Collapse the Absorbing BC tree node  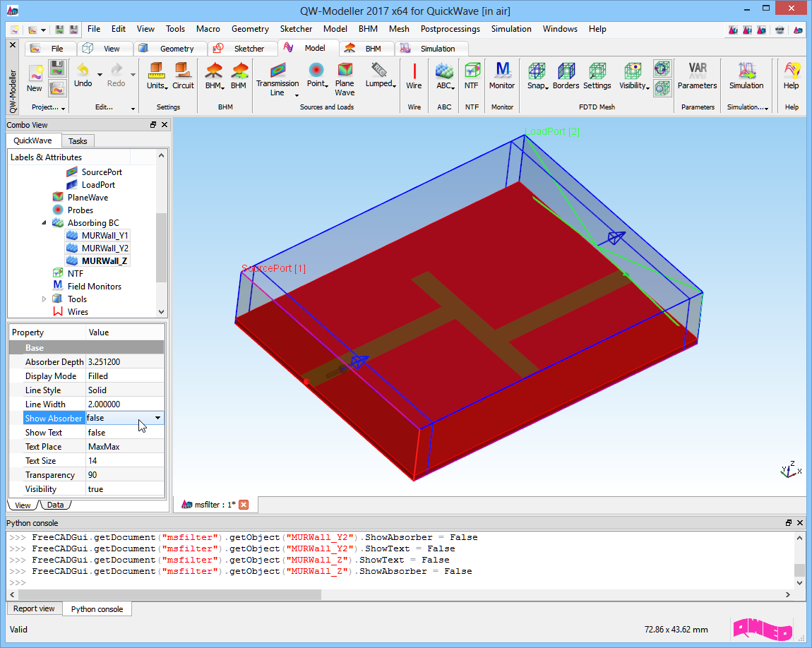(x=44, y=222)
